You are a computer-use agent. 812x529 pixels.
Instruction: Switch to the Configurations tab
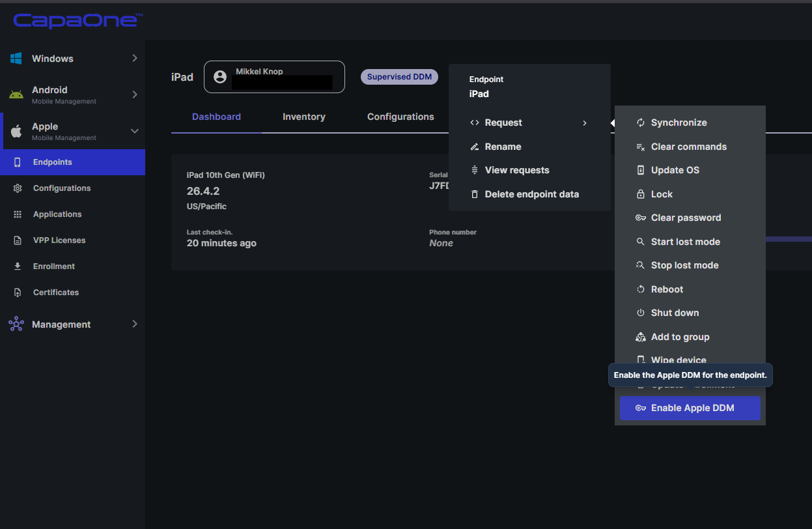[400, 117]
